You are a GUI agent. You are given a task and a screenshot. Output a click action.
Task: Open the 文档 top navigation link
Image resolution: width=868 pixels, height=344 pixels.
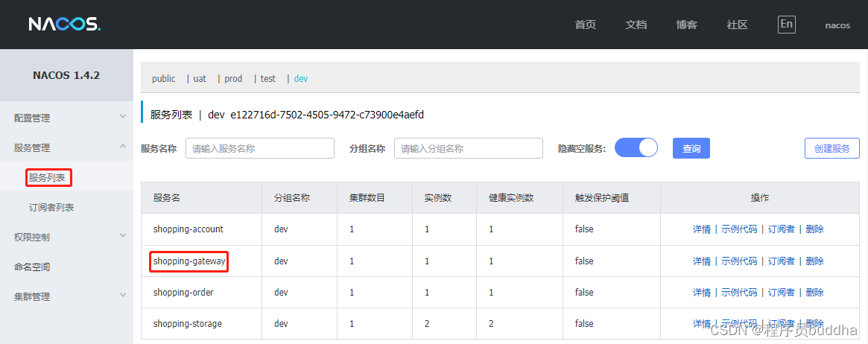click(636, 25)
